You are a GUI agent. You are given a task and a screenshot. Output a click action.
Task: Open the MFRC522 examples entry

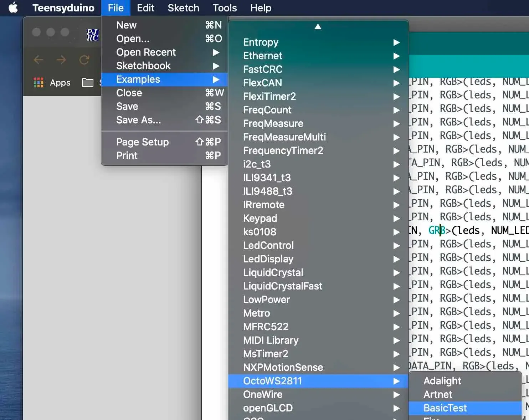(318, 327)
